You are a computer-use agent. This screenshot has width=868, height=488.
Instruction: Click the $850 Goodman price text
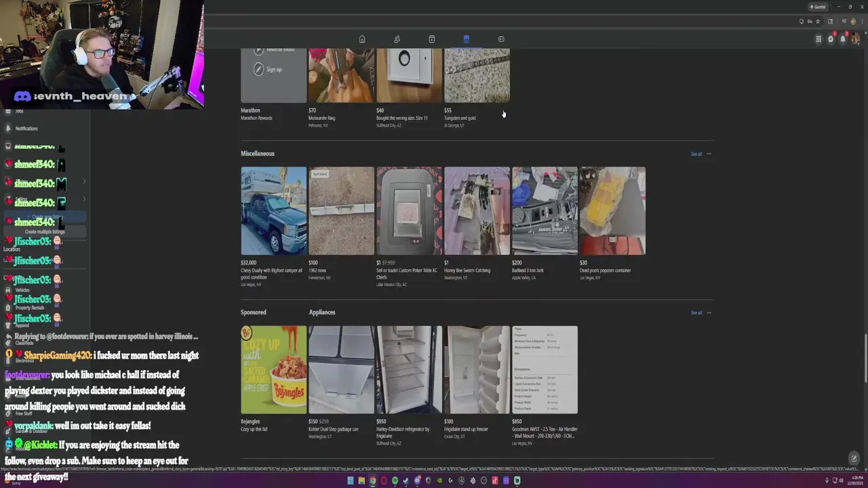[517, 422]
